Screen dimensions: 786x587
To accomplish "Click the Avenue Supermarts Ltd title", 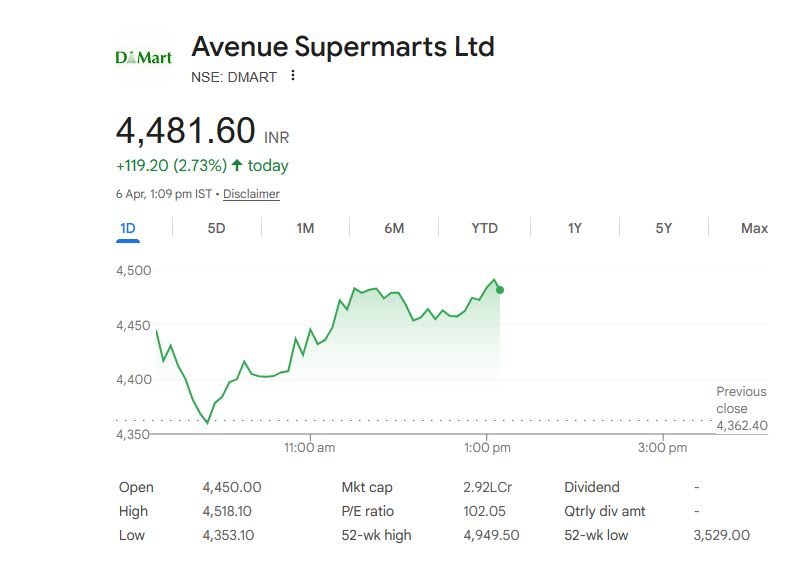I will (x=342, y=46).
